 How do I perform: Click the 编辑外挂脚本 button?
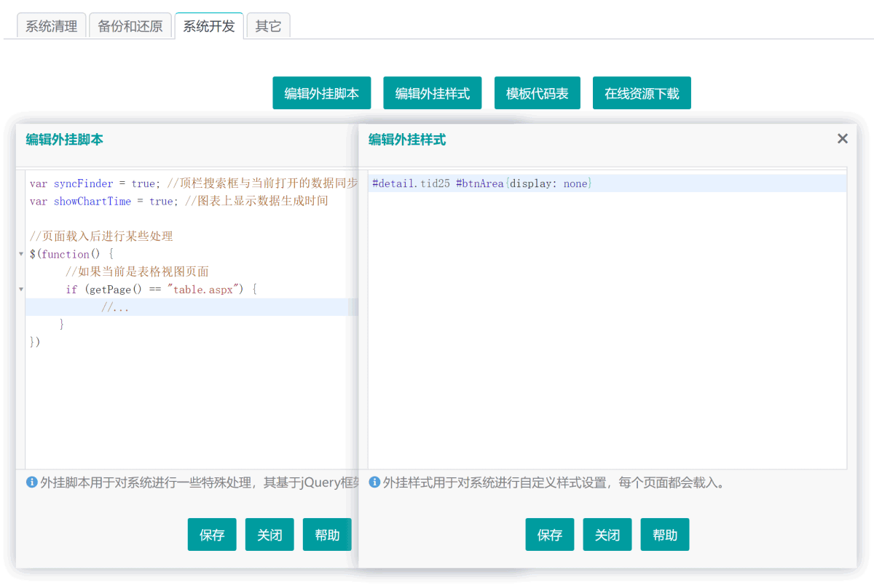322,93
